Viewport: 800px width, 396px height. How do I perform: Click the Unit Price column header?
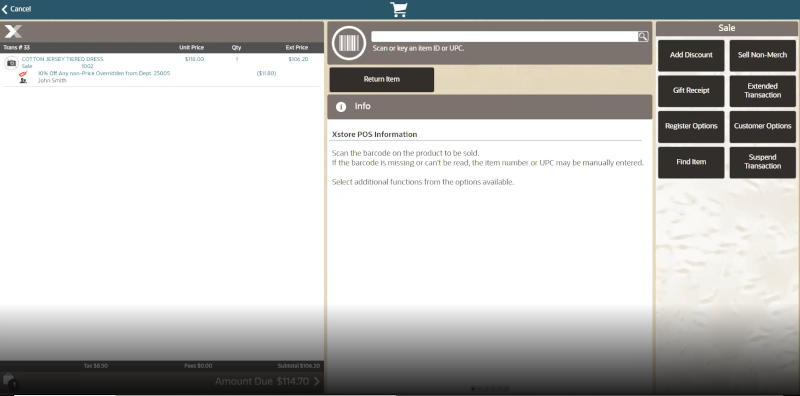(191, 47)
